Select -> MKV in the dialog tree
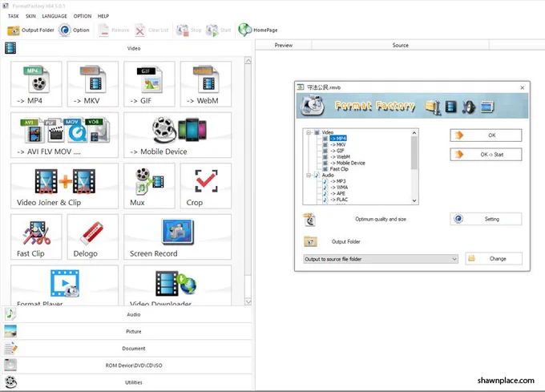This screenshot has width=545, height=392. 338,144
